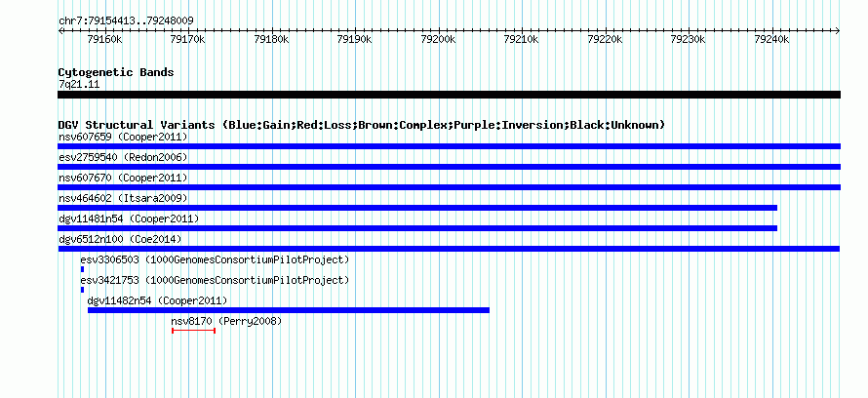Viewport: 868px width, 398px height.
Task: Click the 79160k ruler tick label
Action: click(x=104, y=39)
